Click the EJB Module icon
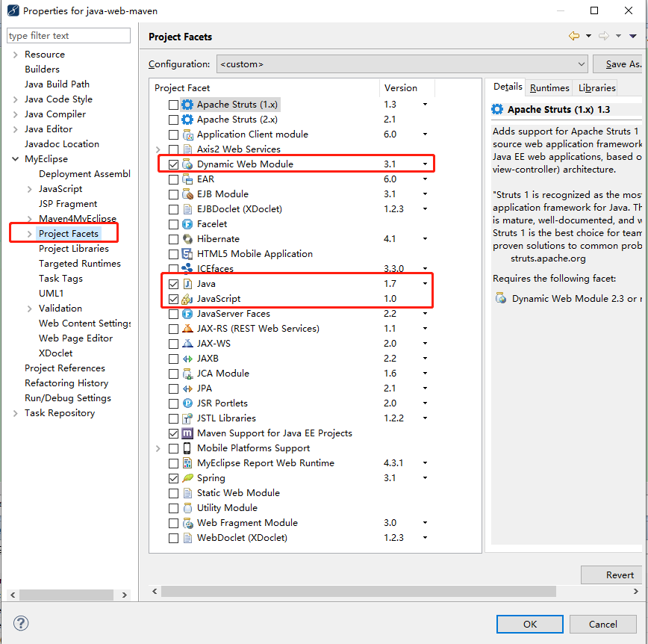Image resolution: width=648 pixels, height=644 pixels. (x=187, y=194)
